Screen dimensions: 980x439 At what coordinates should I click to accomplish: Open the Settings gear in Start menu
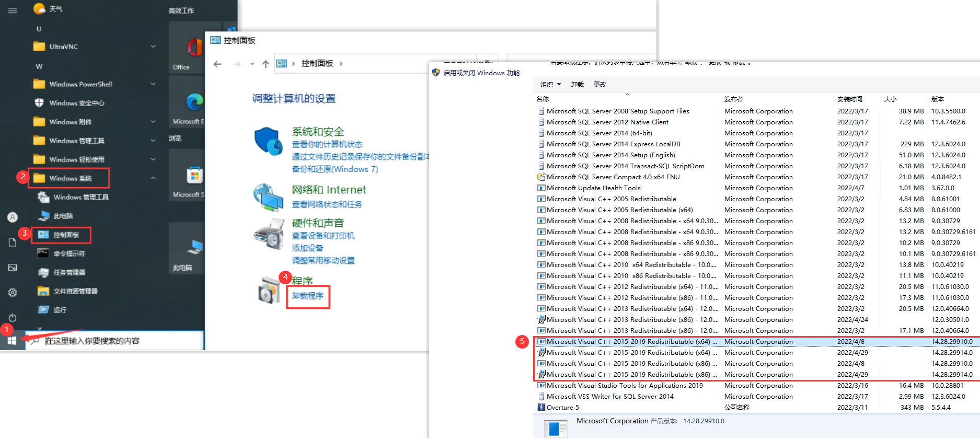pos(13,293)
